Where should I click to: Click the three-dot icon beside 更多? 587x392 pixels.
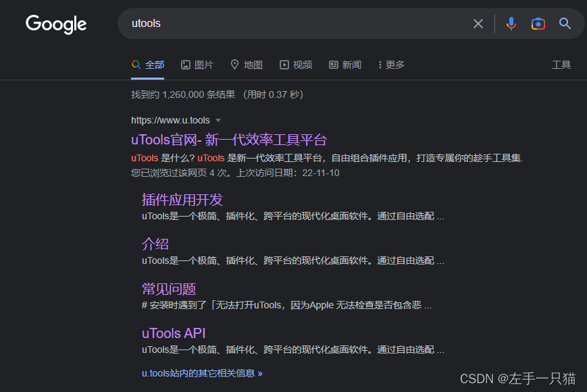click(x=380, y=65)
